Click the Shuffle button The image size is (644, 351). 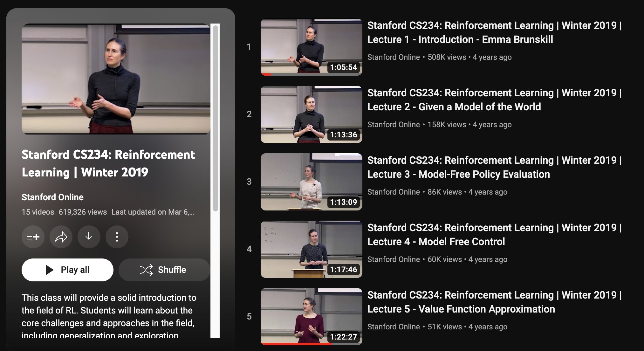(164, 270)
